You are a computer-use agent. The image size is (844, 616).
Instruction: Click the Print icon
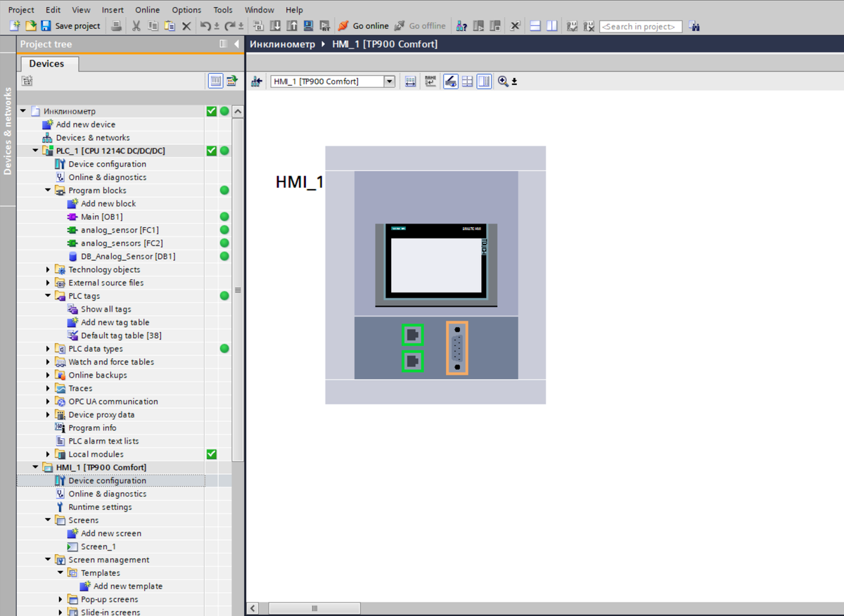pyautogui.click(x=117, y=26)
